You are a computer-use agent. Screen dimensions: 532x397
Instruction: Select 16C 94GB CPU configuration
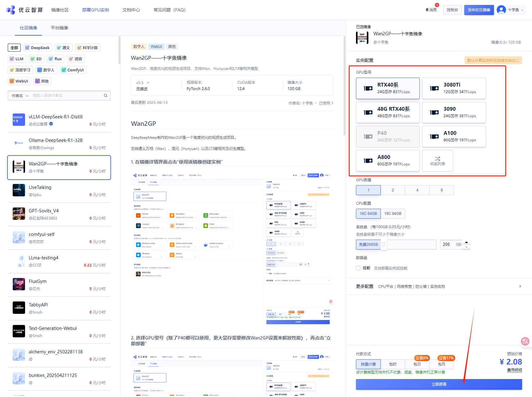pyautogui.click(x=393, y=214)
